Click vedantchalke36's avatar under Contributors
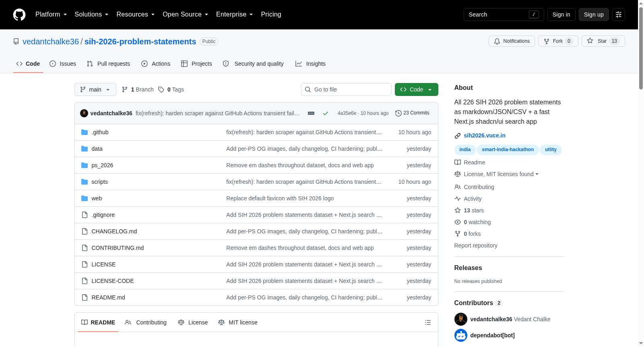 click(461, 319)
